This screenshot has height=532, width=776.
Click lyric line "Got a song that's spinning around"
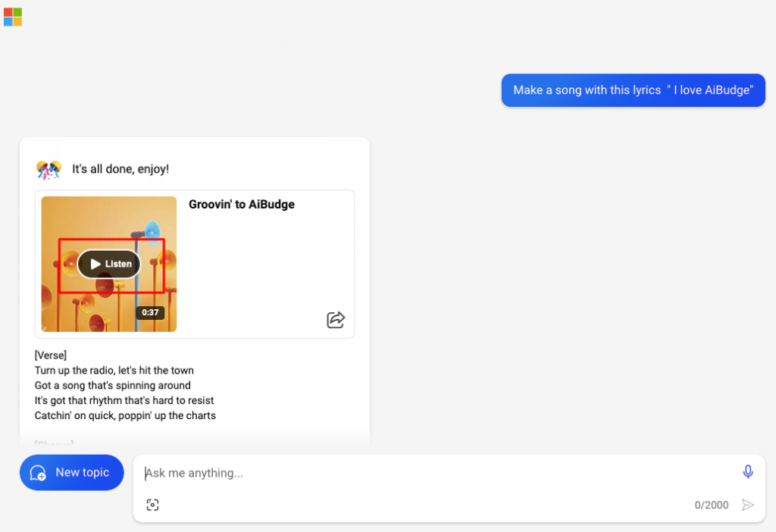click(113, 386)
